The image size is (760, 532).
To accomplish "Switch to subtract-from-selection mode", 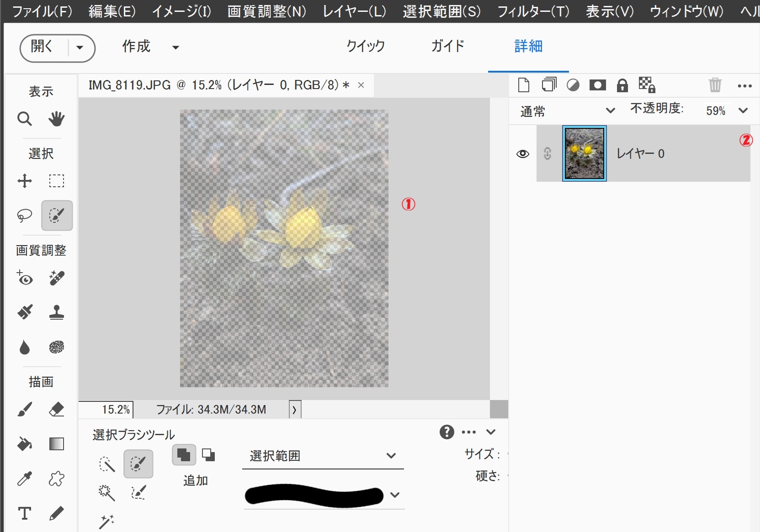I will (x=209, y=455).
